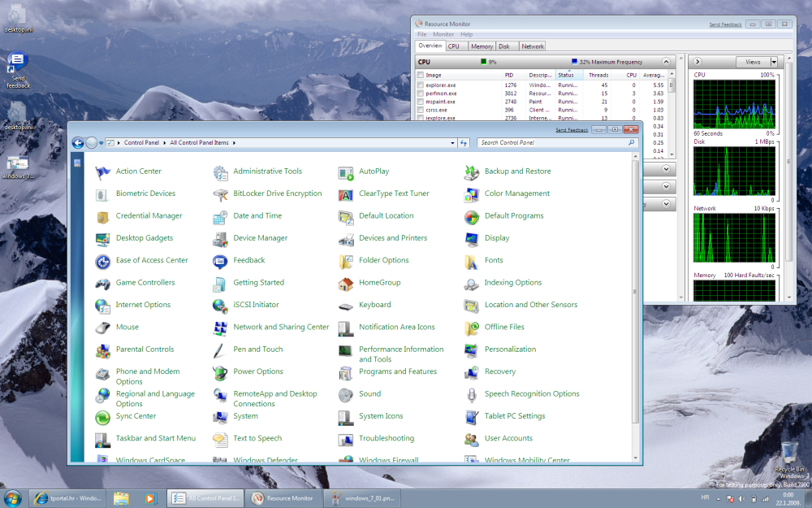This screenshot has height=508, width=812.
Task: Open the address bar history dropdown
Action: click(x=452, y=143)
